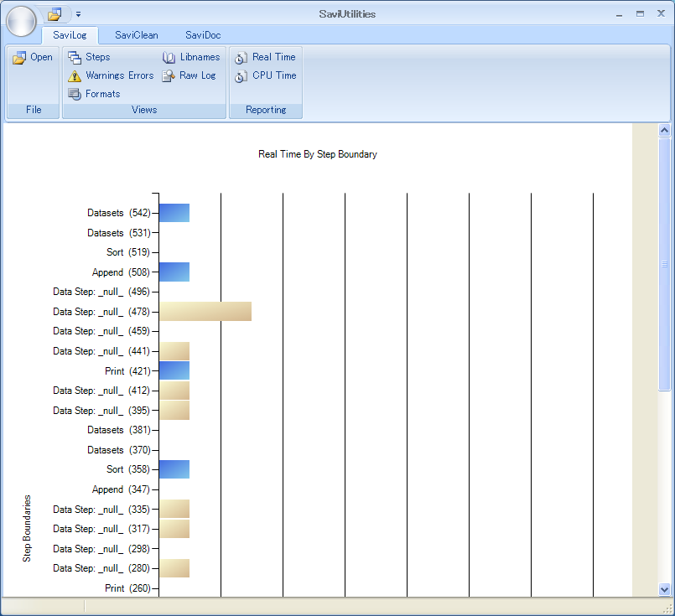Click the Data Step _null_ (335) bar
Image resolution: width=675 pixels, height=616 pixels.
pyautogui.click(x=174, y=509)
